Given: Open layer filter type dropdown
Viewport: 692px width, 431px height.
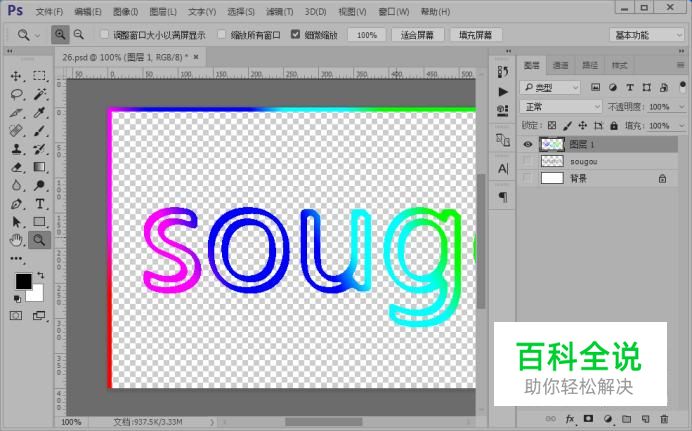Looking at the screenshot, I should [550, 87].
